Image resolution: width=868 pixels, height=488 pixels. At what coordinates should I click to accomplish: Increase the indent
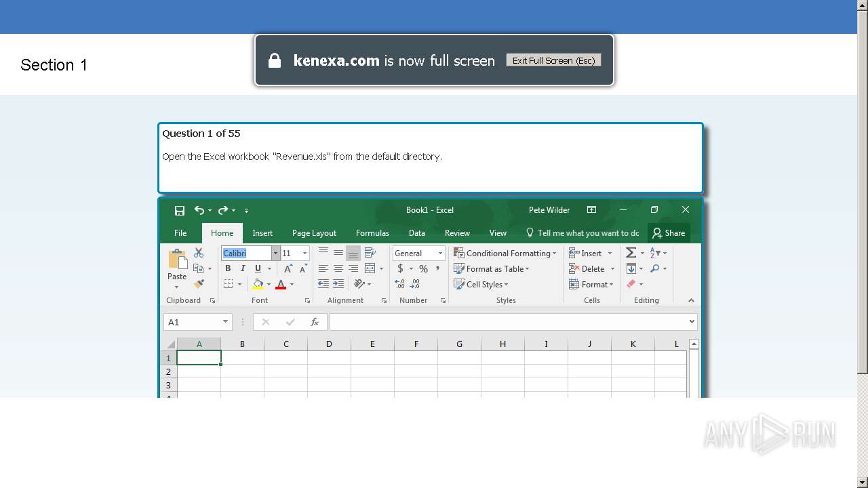(x=338, y=284)
